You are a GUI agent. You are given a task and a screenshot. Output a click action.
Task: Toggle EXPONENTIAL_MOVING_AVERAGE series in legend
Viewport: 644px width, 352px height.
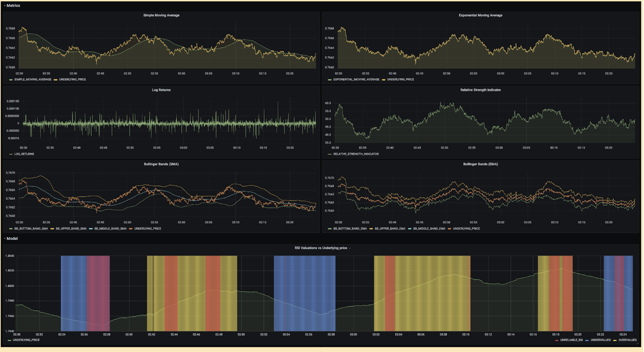(x=356, y=79)
